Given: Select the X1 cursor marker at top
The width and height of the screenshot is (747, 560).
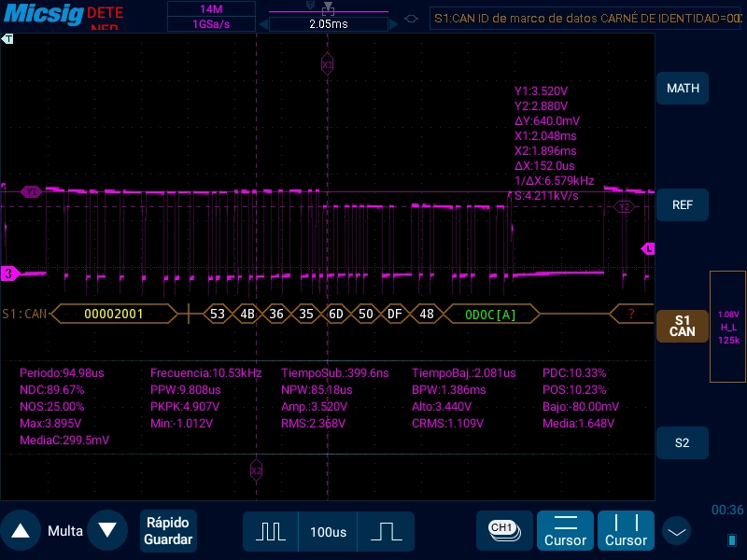Looking at the screenshot, I should click(328, 64).
